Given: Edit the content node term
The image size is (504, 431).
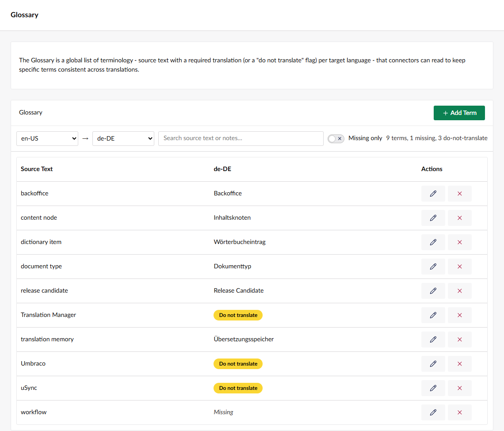Looking at the screenshot, I should pos(433,218).
